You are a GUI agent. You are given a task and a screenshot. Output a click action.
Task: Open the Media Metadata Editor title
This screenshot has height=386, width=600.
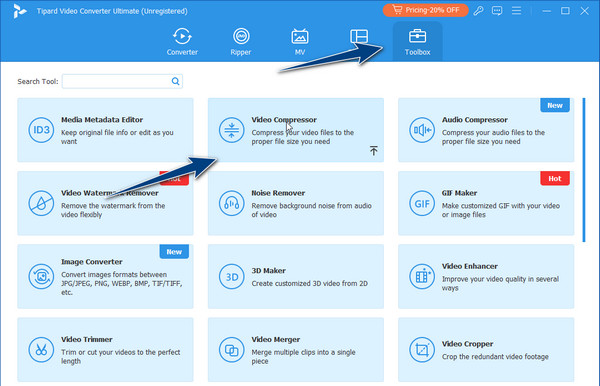102,120
